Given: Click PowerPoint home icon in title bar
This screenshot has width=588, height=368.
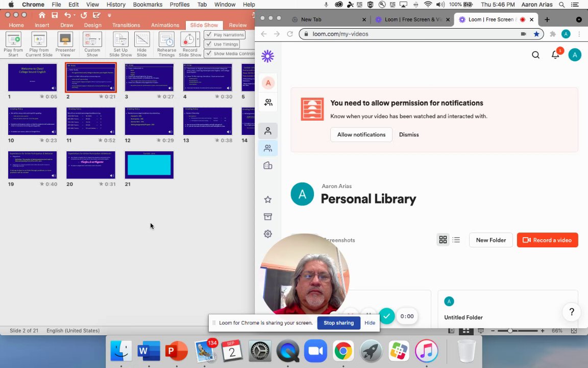Looking at the screenshot, I should point(42,15).
